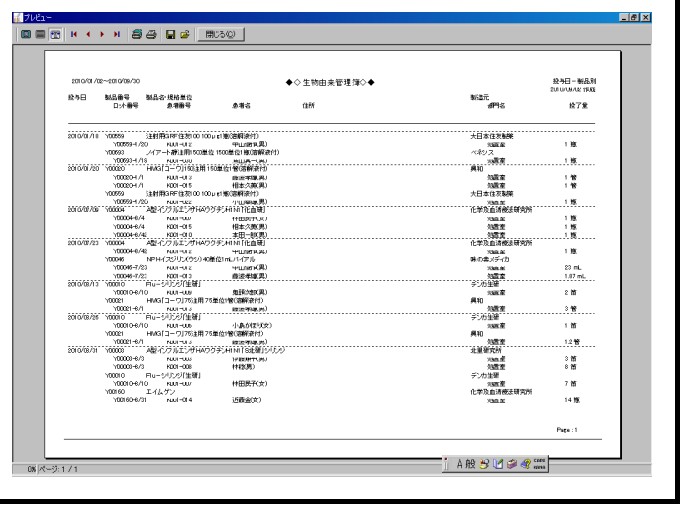Toggle the actual-size zoom icon
The height and width of the screenshot is (507, 683).
click(55, 34)
